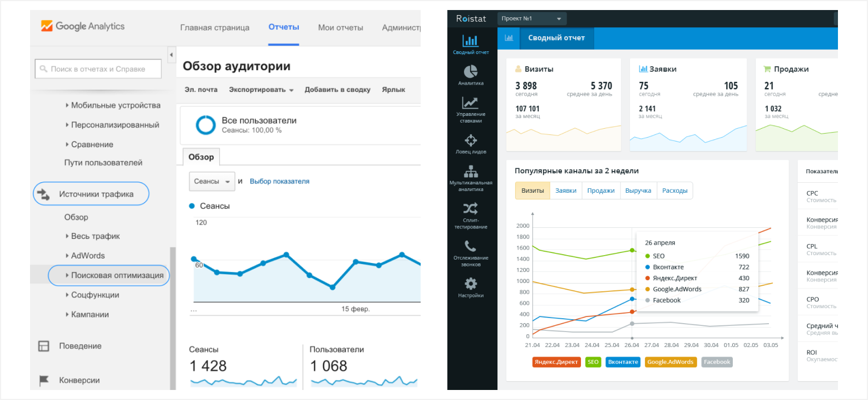Viewport: 868px width, 400px height.
Task: Toggle the SEO legend label
Action: point(593,362)
